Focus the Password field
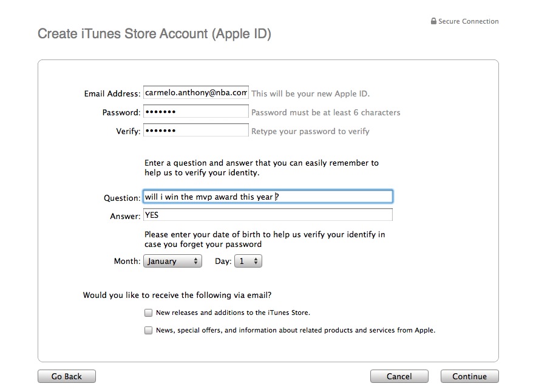This screenshot has width=536, height=392. [x=195, y=112]
